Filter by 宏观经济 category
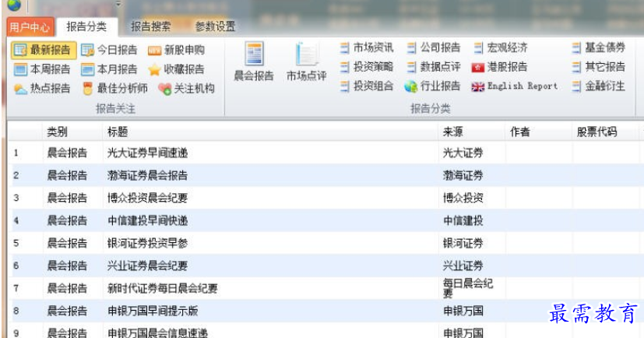The width and height of the screenshot is (644, 338). click(500, 48)
